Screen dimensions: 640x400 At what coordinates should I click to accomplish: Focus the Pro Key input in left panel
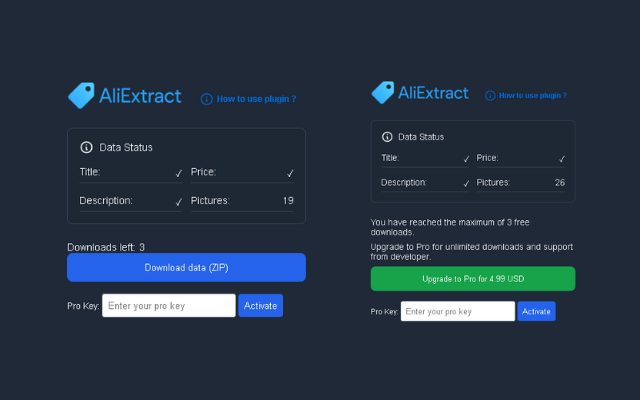pyautogui.click(x=169, y=305)
